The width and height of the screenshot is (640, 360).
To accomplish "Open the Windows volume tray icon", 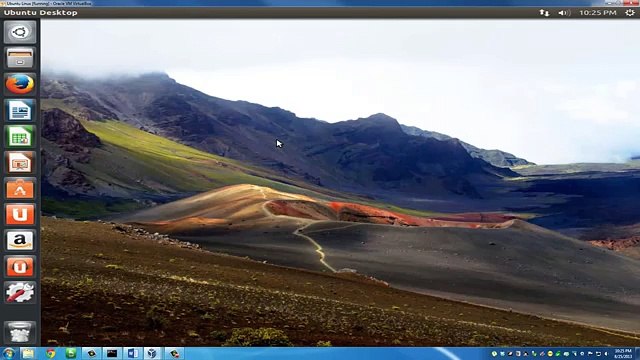I will point(606,353).
